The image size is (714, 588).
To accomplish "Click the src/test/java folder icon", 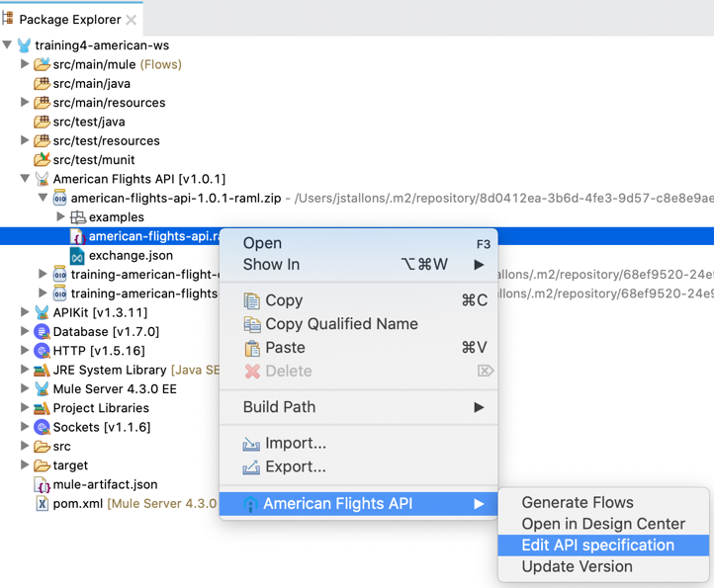I will point(42,122).
